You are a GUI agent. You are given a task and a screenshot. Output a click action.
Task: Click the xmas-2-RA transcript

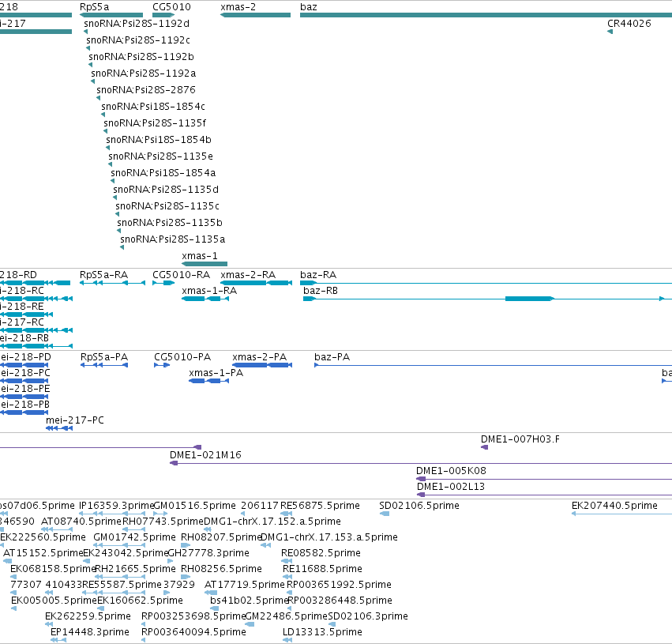[x=257, y=283]
